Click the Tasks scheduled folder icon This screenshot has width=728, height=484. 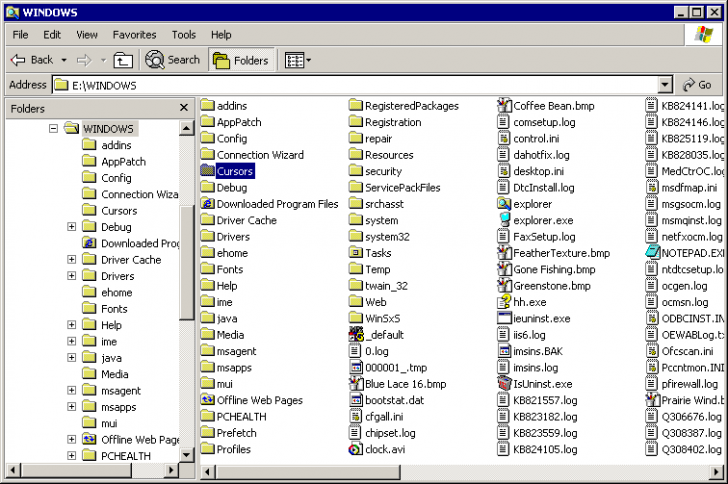(356, 253)
